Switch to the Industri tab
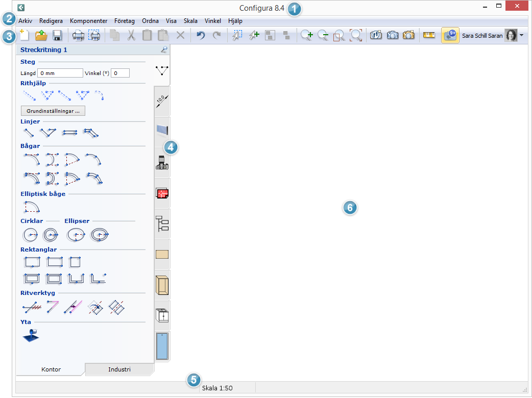The height and width of the screenshot is (398, 532). [x=119, y=369]
